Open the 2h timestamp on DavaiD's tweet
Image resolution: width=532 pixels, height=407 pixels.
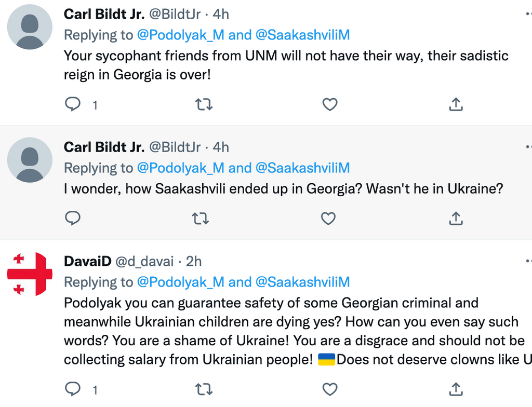[194, 261]
